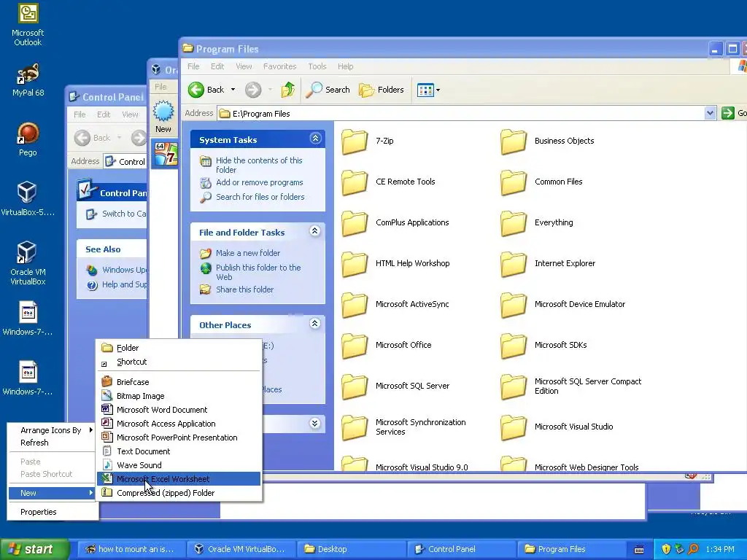Choose Wave Sound from New submenu
Viewport: 747px width, 560px height.
pyautogui.click(x=179, y=465)
